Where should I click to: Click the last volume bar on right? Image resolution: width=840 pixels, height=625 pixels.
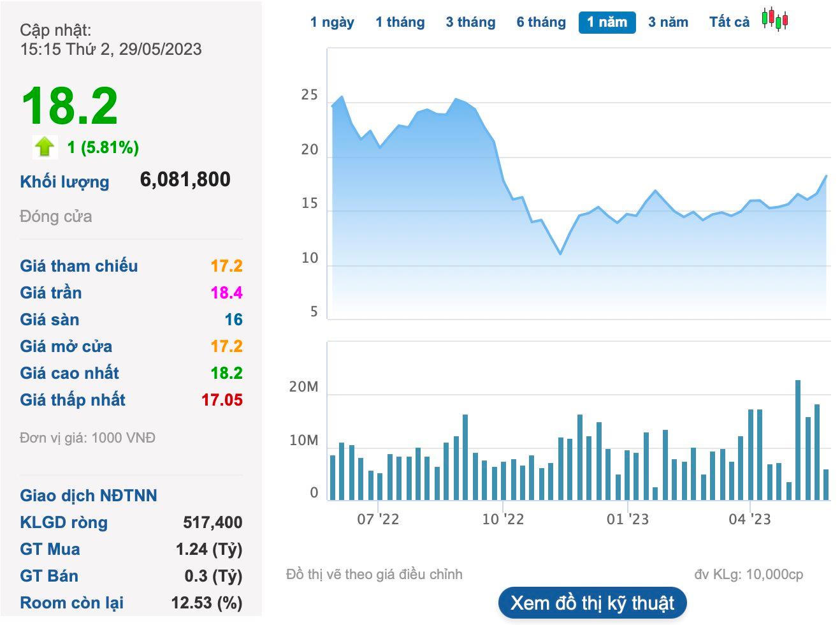click(826, 485)
